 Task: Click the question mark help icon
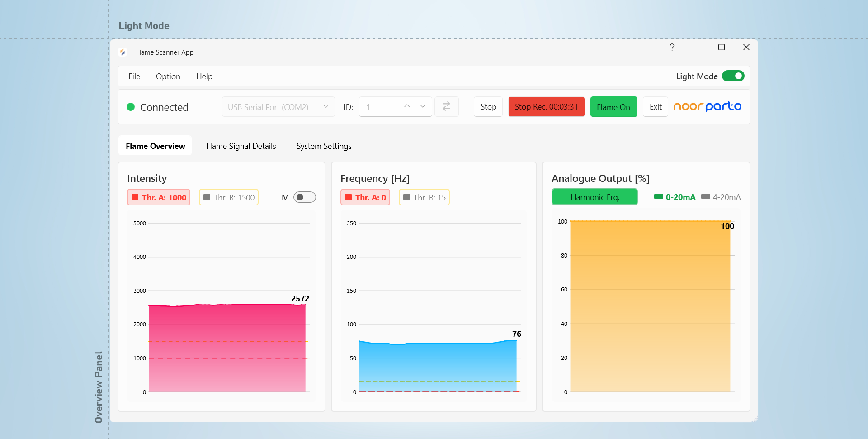[x=672, y=47]
